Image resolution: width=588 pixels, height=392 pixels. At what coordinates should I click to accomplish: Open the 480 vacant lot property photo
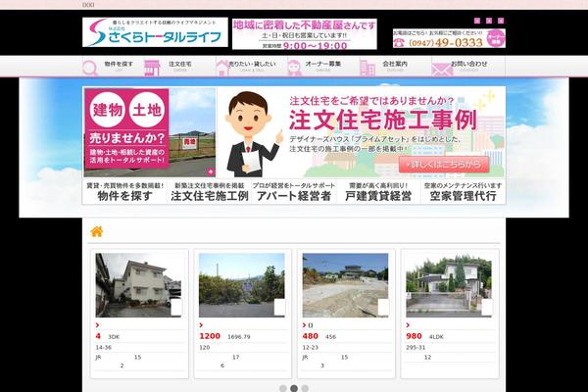pyautogui.click(x=345, y=285)
